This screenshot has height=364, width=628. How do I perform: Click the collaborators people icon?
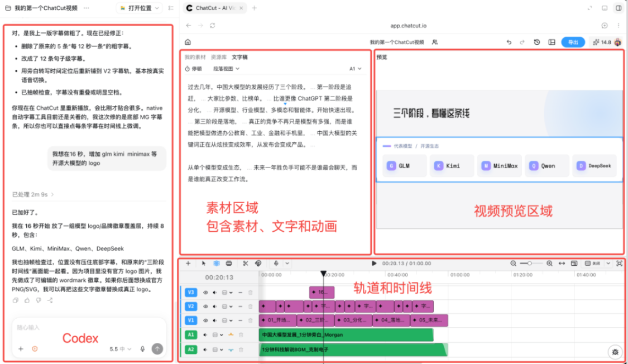pos(434,42)
